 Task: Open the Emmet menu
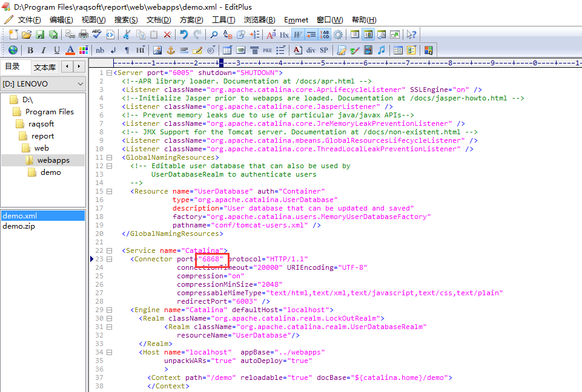coord(296,20)
